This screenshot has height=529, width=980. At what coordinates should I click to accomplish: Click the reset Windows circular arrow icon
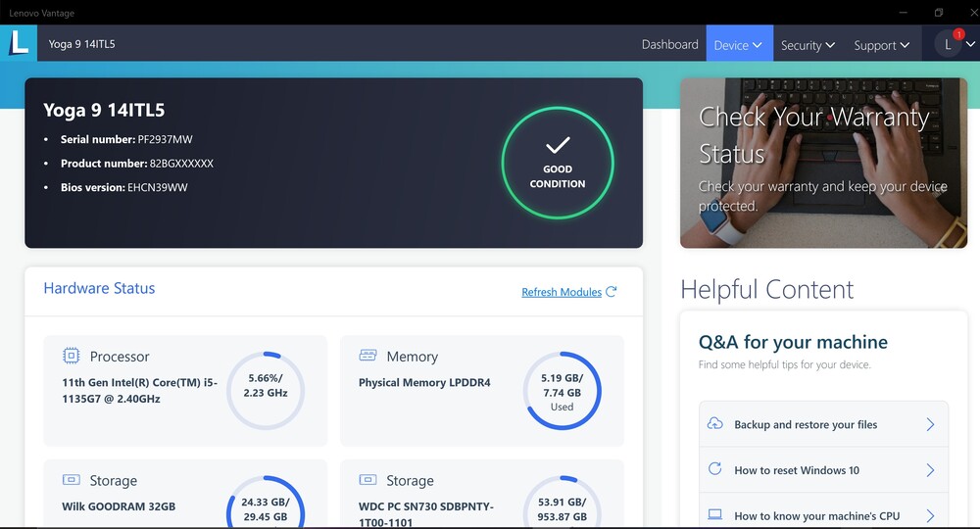(x=714, y=469)
